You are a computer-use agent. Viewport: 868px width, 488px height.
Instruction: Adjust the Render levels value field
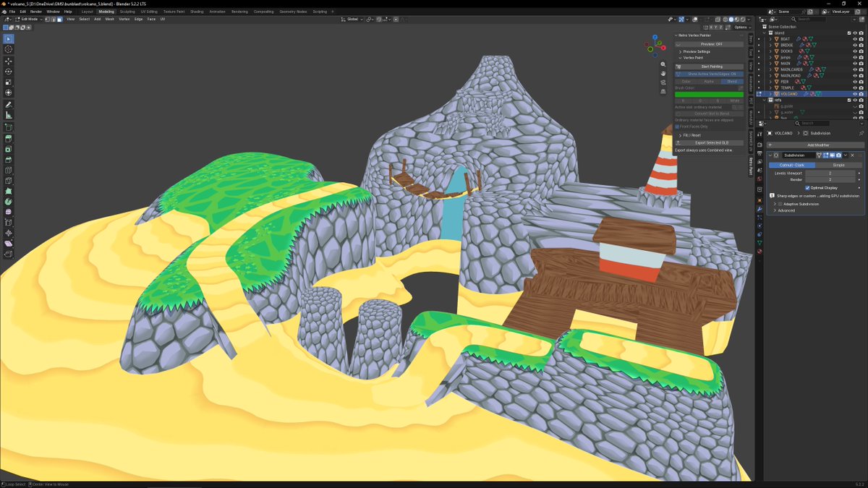pos(831,179)
